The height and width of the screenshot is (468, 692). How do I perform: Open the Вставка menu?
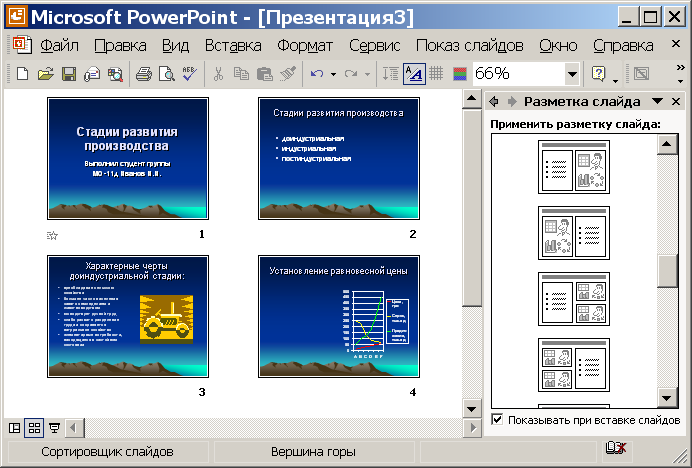(x=233, y=45)
